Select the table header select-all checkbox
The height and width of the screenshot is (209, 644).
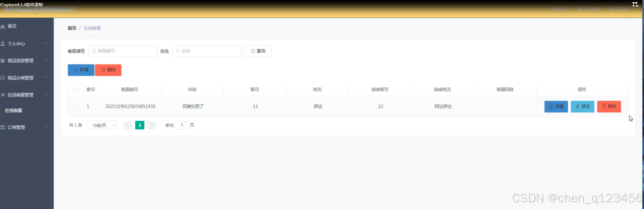coord(75,90)
